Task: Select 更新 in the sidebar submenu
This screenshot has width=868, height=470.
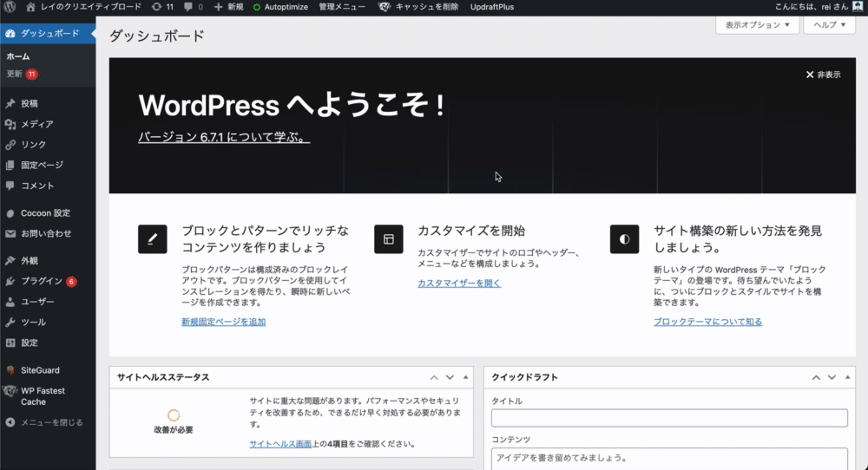Action: 15,74
